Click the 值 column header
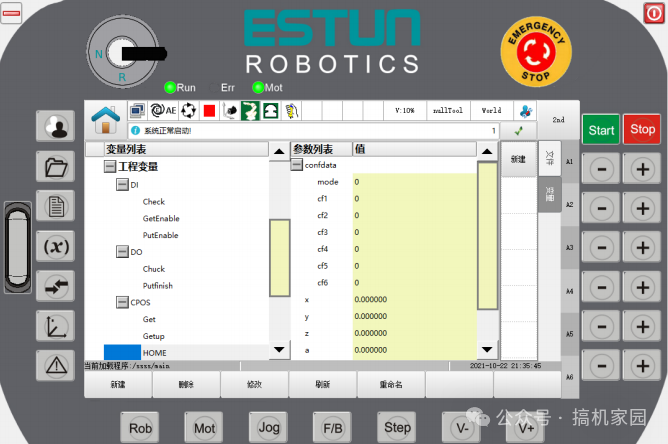The image size is (668, 444). (415, 149)
